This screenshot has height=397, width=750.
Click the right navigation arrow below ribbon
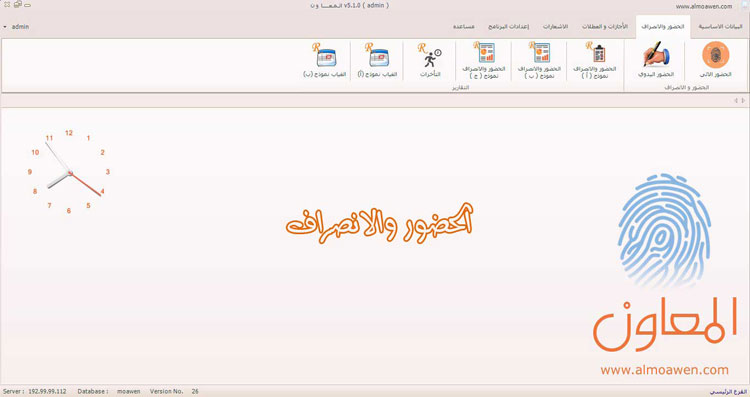(x=743, y=100)
